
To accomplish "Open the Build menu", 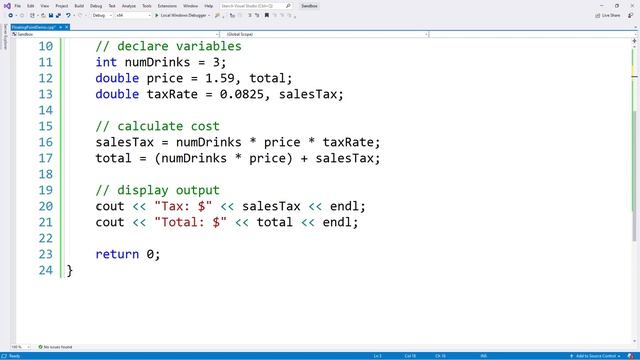I will 79,6.
